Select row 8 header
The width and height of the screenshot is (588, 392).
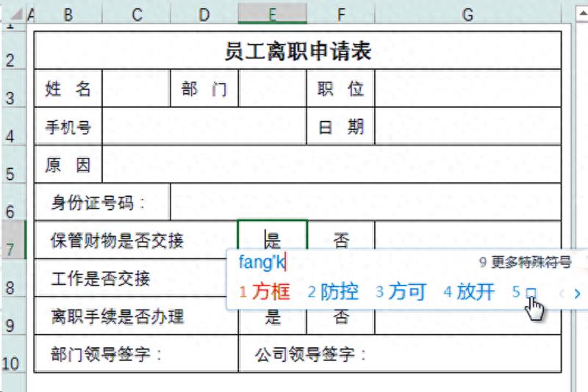tap(13, 278)
